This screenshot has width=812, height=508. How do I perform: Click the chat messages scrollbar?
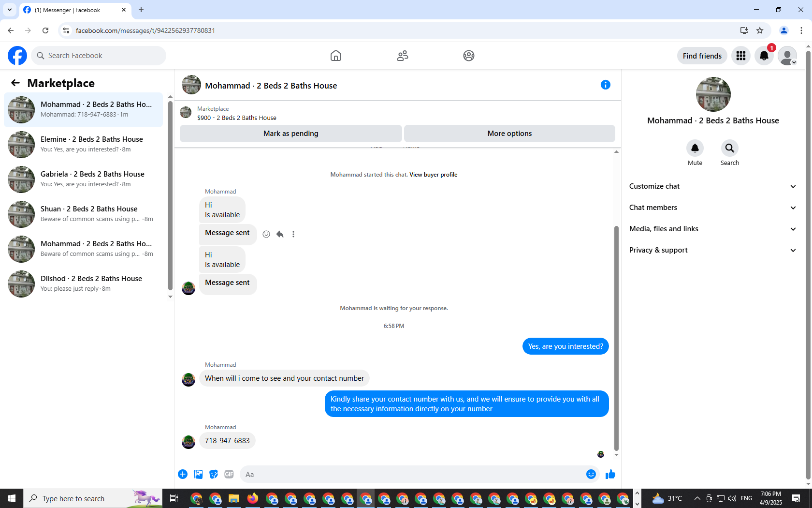coord(616,338)
